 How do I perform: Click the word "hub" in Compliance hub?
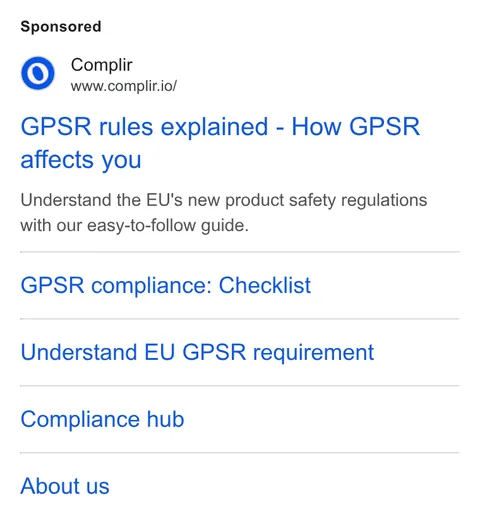pyautogui.click(x=166, y=419)
